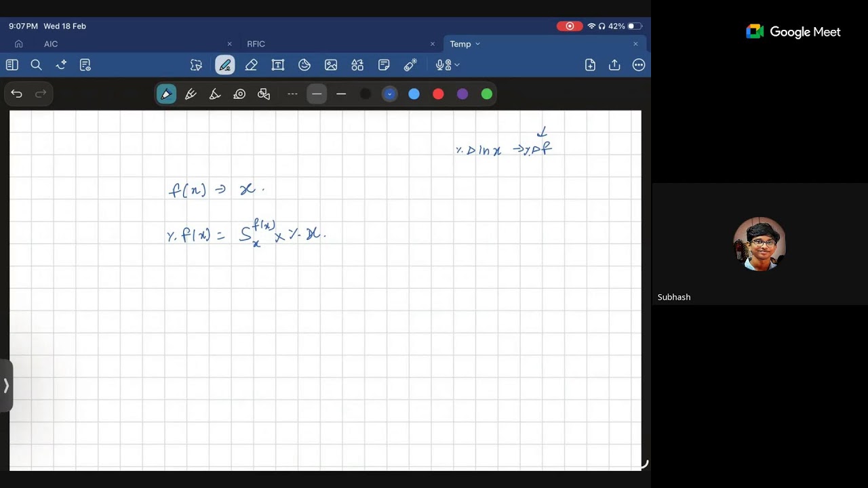The height and width of the screenshot is (488, 868).
Task: Toggle the sidebar panel icon
Action: coord(12,65)
